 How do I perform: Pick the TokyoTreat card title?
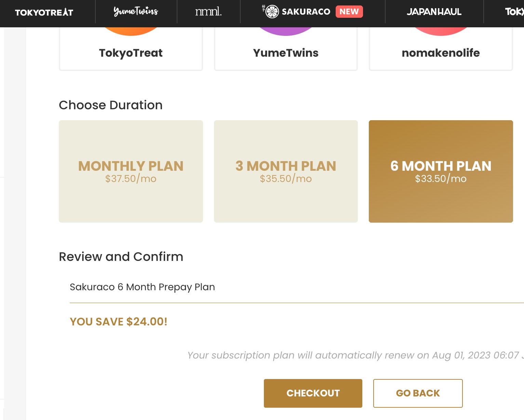coord(131,53)
